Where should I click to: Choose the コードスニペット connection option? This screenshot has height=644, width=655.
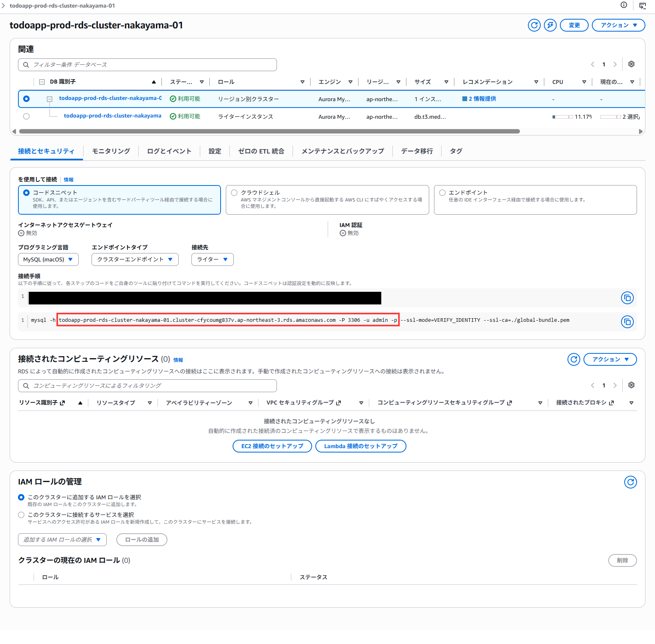(x=119, y=200)
